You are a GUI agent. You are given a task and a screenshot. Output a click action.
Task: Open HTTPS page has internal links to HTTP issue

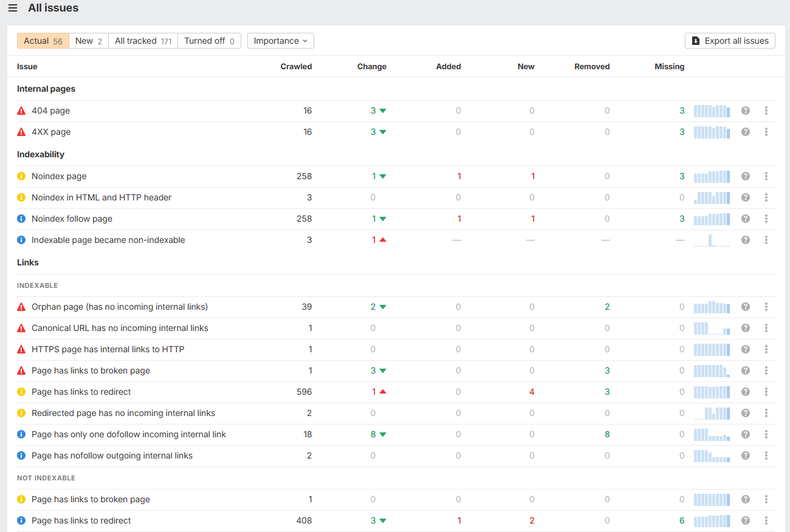point(108,349)
